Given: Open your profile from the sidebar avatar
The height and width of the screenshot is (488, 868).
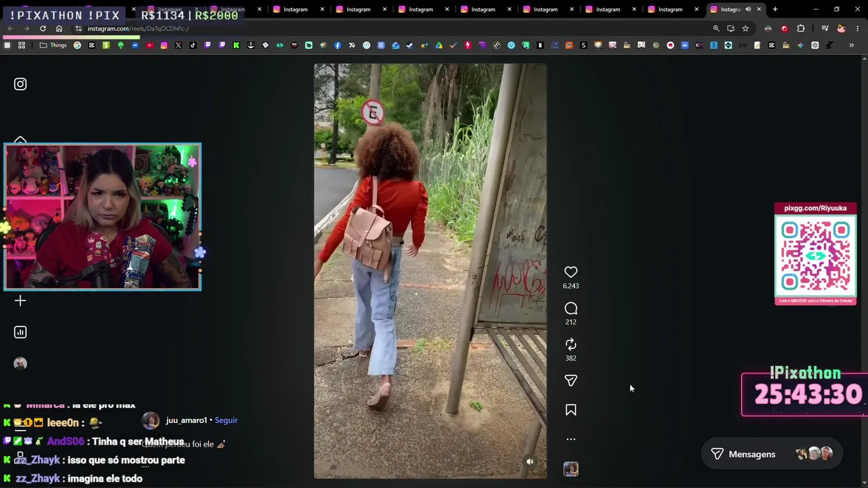Looking at the screenshot, I should (x=20, y=363).
